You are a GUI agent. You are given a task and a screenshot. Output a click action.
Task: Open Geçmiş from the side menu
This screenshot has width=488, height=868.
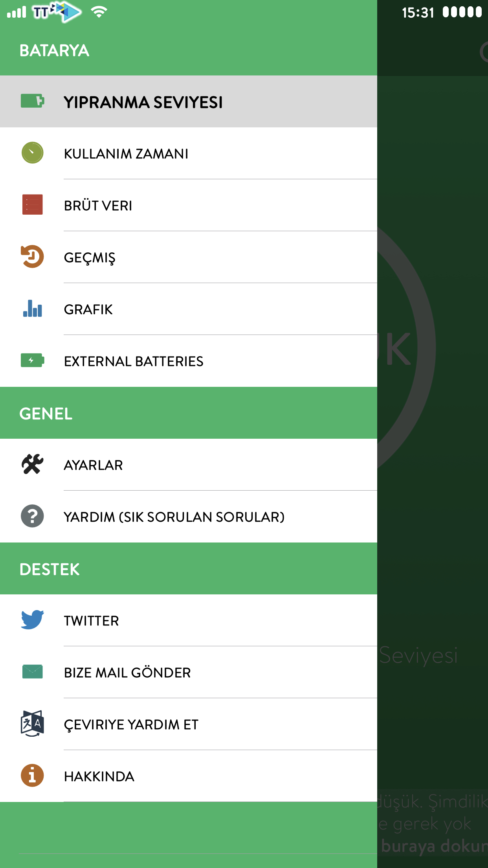[189, 257]
